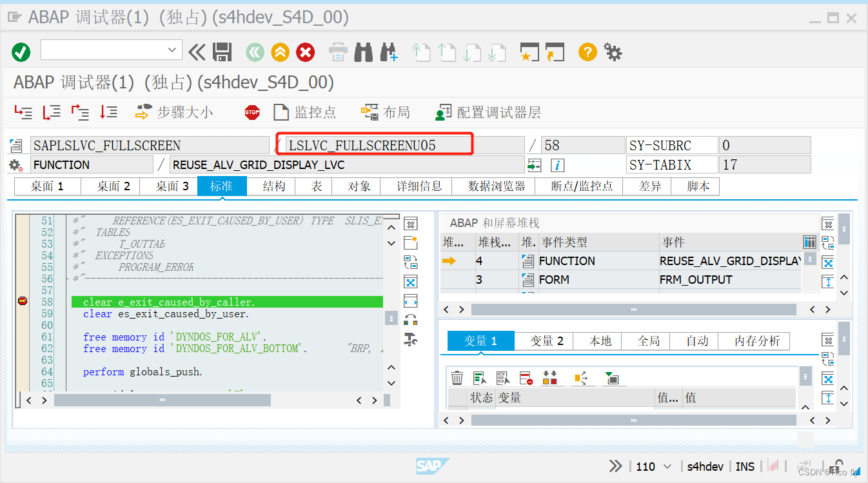The image size is (868, 483).
Task: Open the column configuration icon in stack table
Action: 810,241
